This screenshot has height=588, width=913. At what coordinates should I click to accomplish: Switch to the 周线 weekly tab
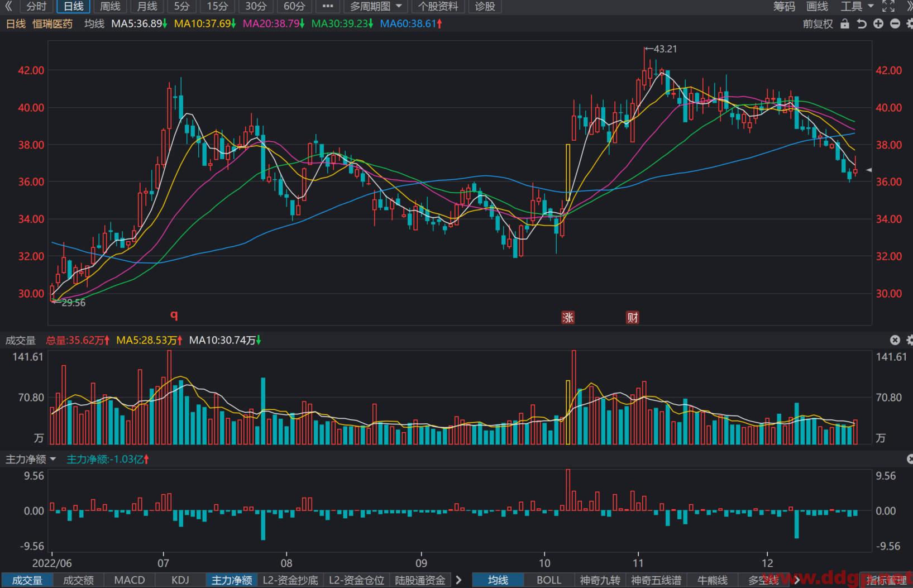pos(110,6)
